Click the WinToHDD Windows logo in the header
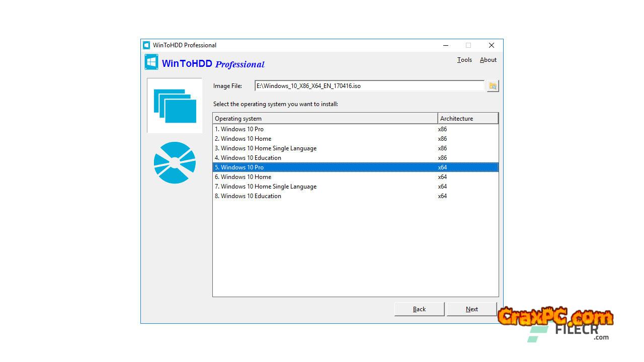Image resolution: width=644 pixels, height=362 pixels. pyautogui.click(x=151, y=62)
